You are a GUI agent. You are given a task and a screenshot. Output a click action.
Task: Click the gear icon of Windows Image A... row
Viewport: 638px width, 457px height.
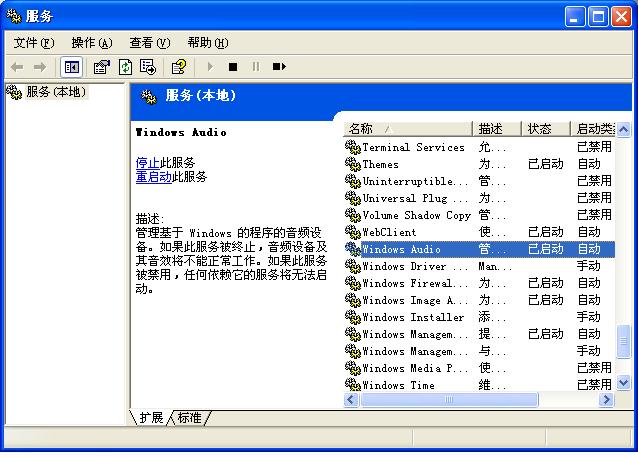tap(353, 300)
